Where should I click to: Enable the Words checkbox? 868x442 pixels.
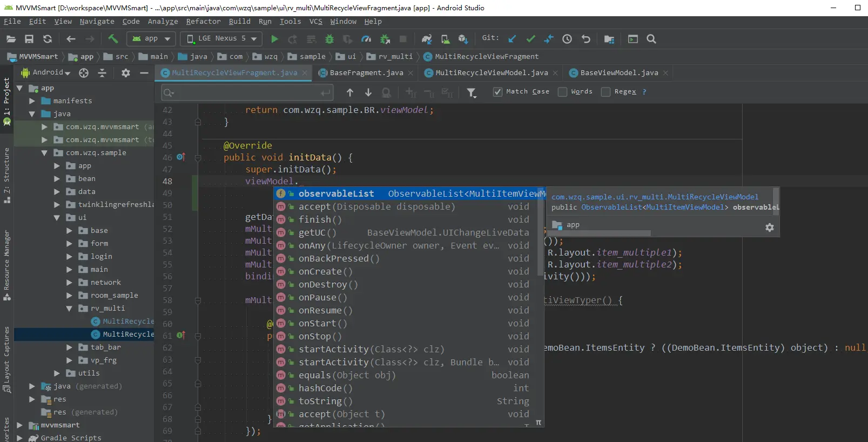pos(562,92)
